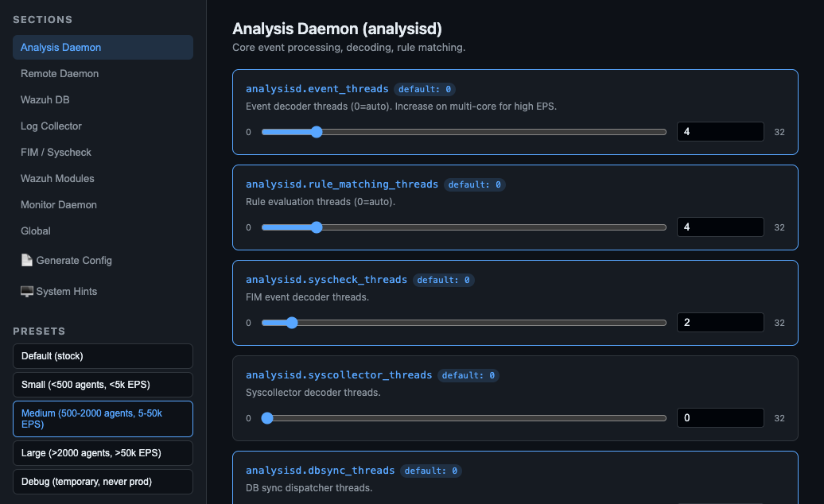824x504 pixels.
Task: Click the default: 0 badge on event_threads
Action: point(425,89)
